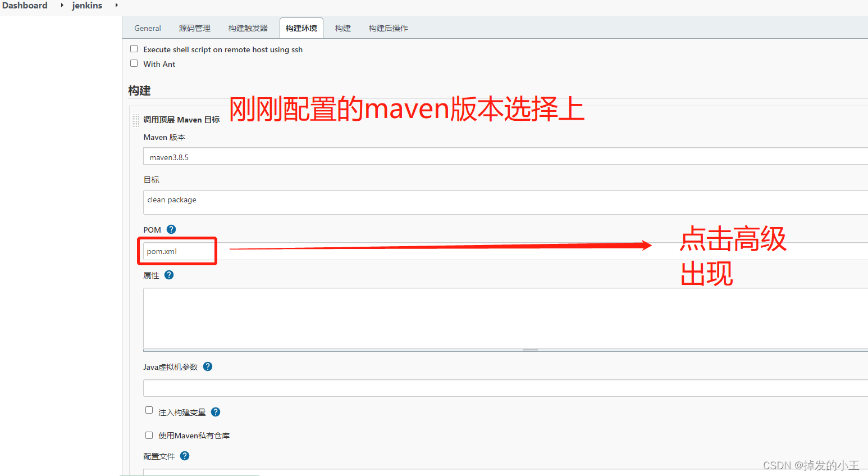Screen dimensions: 868x476
Task: Click the 调用顶层 Maven 目标 step title
Action: pos(181,120)
